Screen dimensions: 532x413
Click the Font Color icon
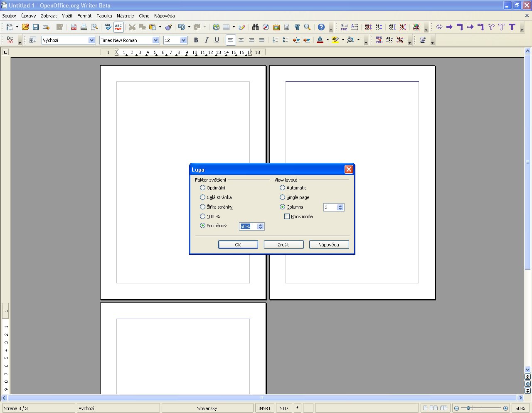pyautogui.click(x=320, y=40)
